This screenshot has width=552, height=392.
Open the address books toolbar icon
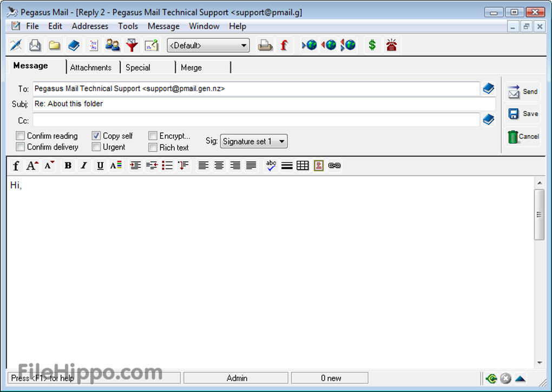pyautogui.click(x=74, y=45)
